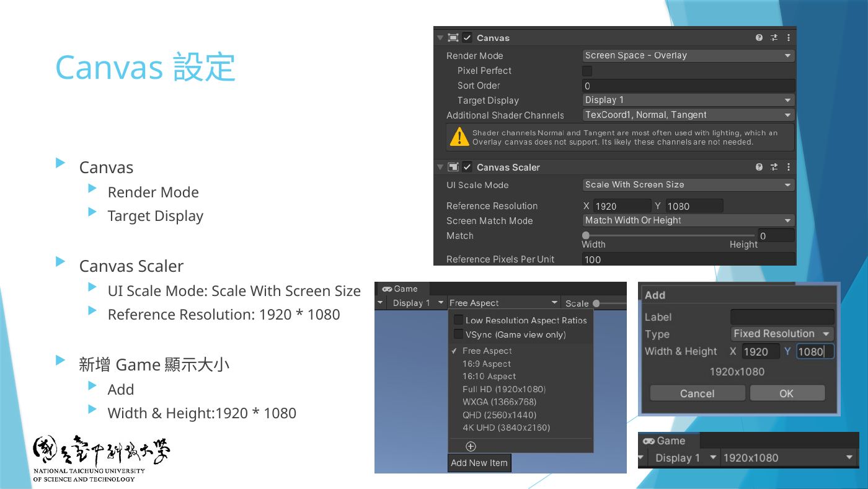Enable the Pixel Perfect checkbox
Viewport: 868px width, 489px height.
pos(587,71)
